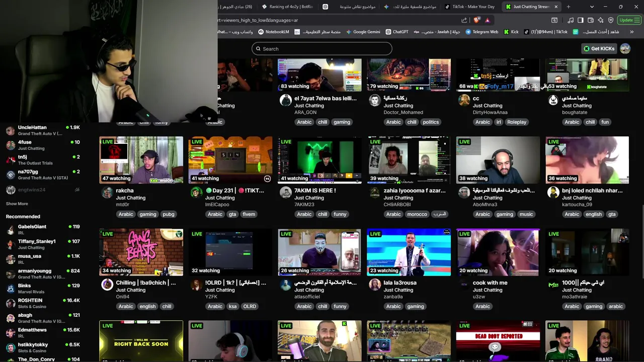Open the ARA_GON streamer avatar
This screenshot has width=644, height=362.
point(285,100)
